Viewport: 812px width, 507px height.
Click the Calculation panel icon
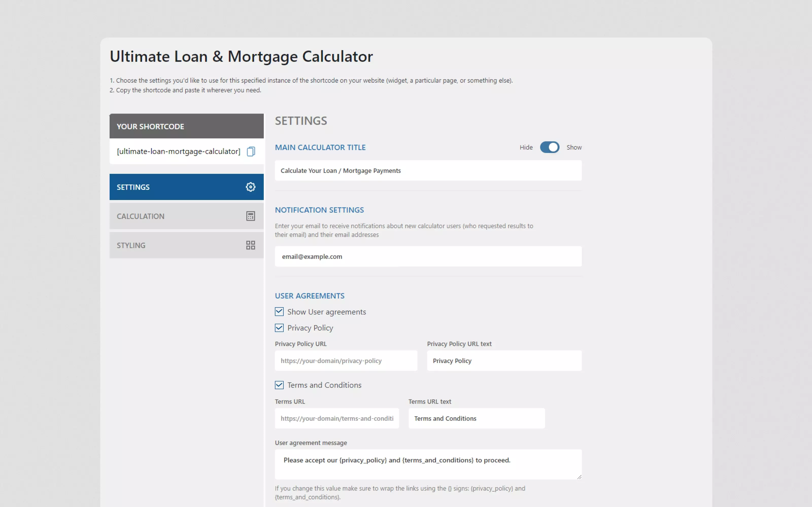(250, 215)
